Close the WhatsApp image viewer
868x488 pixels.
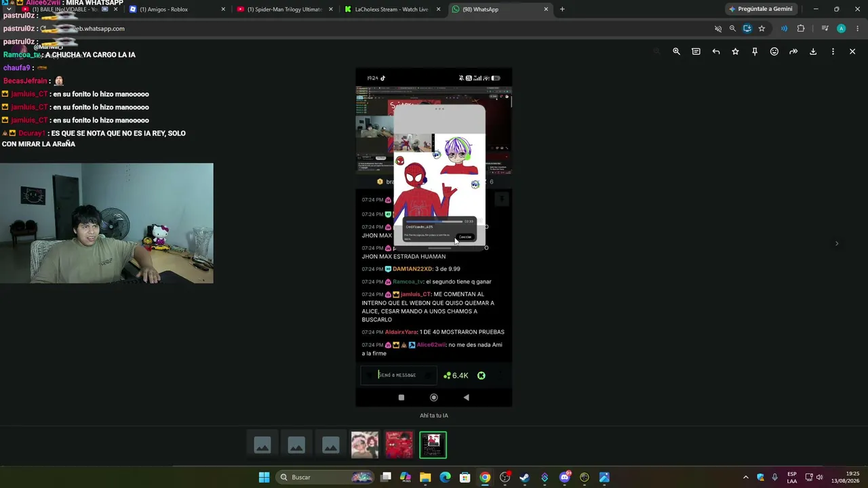coord(852,52)
